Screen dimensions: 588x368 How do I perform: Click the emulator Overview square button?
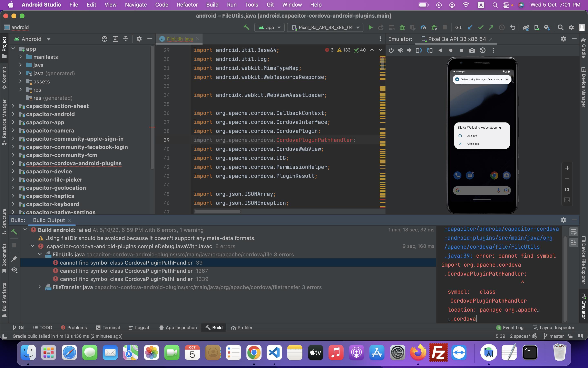click(x=461, y=50)
